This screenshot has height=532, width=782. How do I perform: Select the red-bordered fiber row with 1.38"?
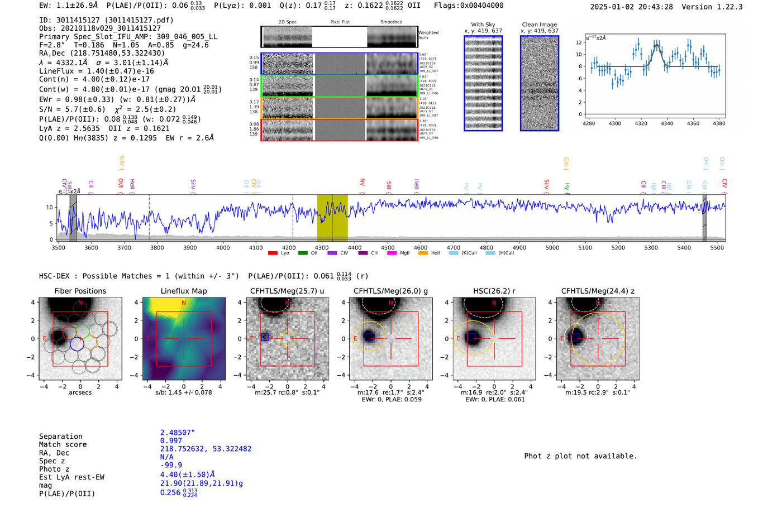(340, 130)
